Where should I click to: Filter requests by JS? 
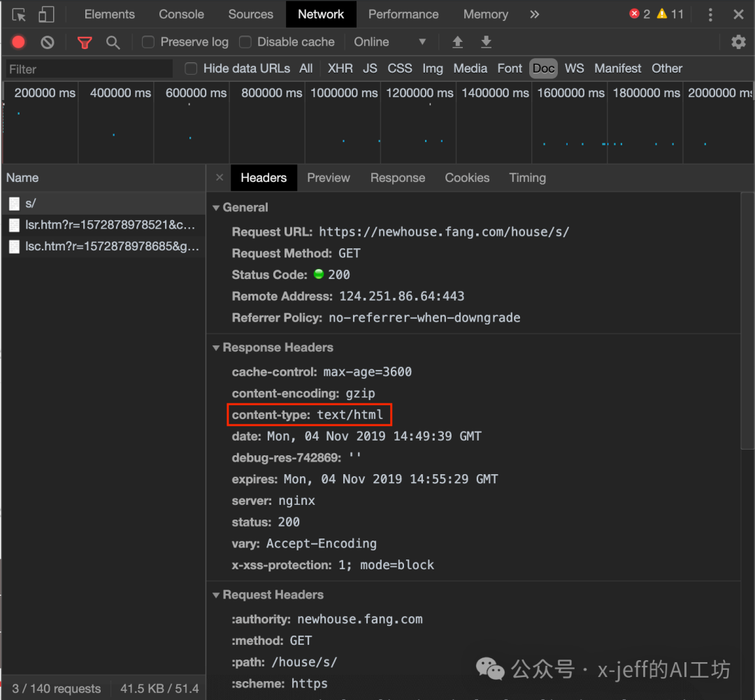pyautogui.click(x=370, y=69)
